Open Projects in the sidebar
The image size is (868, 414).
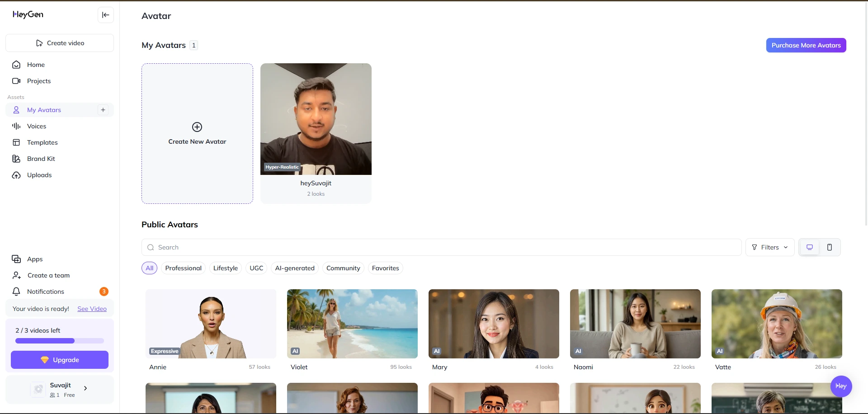pos(60,81)
